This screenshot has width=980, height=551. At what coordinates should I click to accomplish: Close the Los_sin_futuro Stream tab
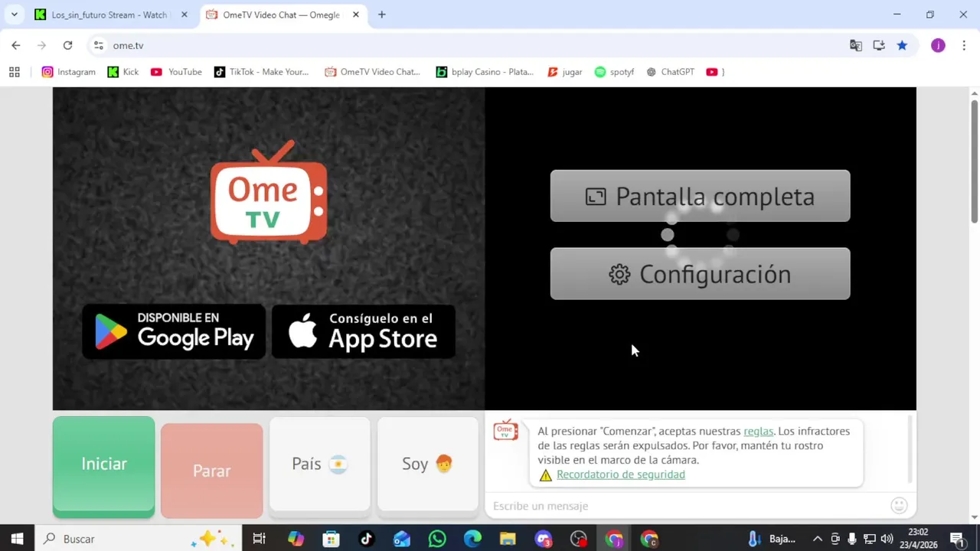tap(184, 15)
